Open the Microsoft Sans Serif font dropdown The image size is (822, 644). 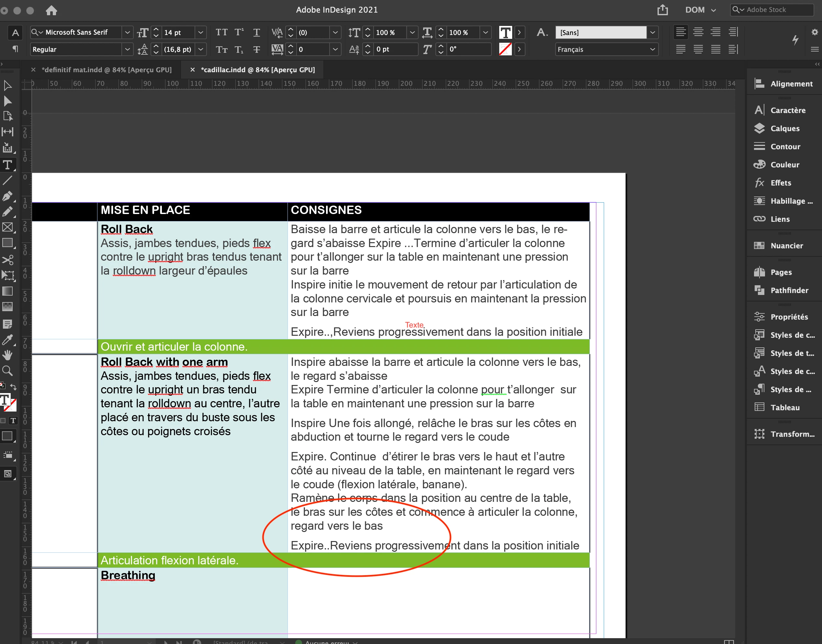pyautogui.click(x=127, y=32)
